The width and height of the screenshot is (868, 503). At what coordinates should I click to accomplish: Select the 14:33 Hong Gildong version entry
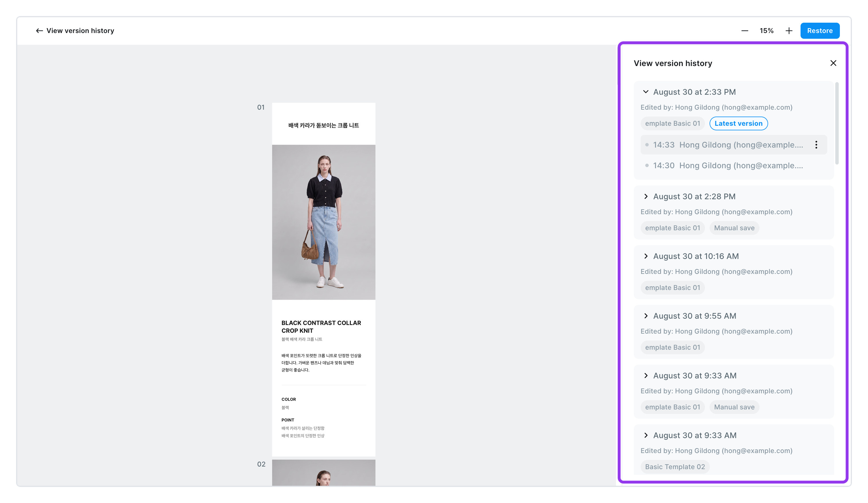734,145
